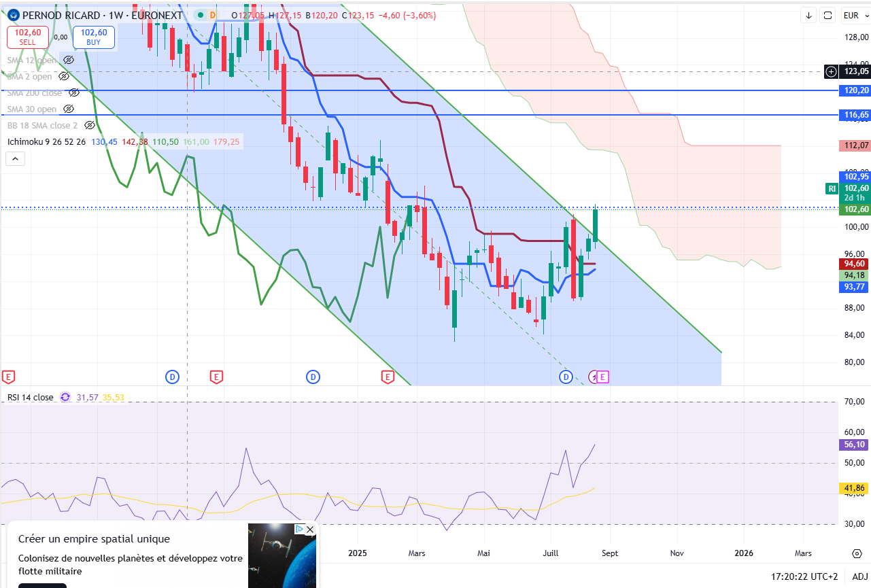Image resolution: width=871 pixels, height=588 pixels.
Task: Click the first blue dividend D marker
Action: coord(172,376)
